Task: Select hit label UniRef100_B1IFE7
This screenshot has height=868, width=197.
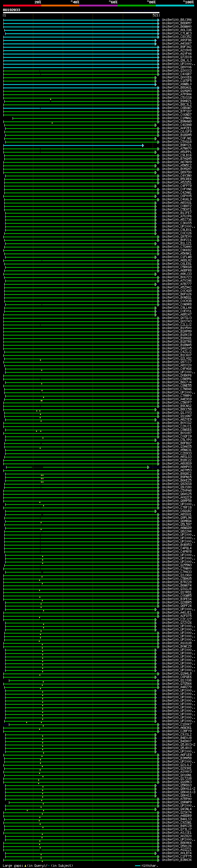Action: click(x=177, y=213)
